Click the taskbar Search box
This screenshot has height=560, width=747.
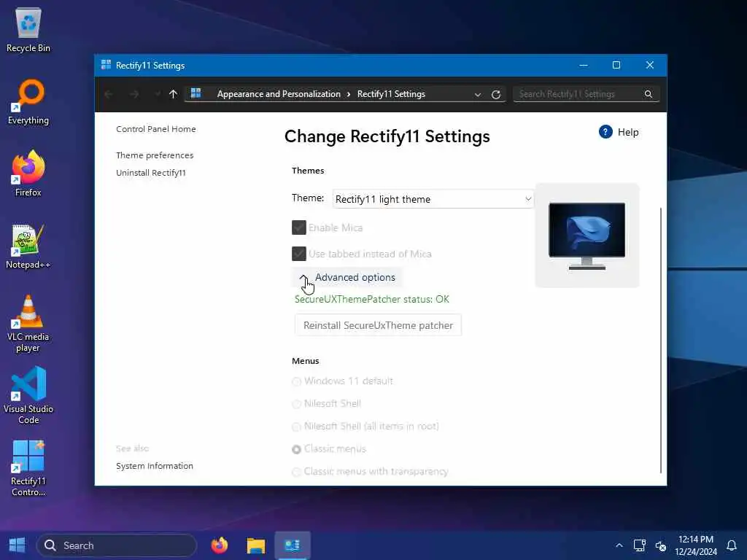[117, 545]
